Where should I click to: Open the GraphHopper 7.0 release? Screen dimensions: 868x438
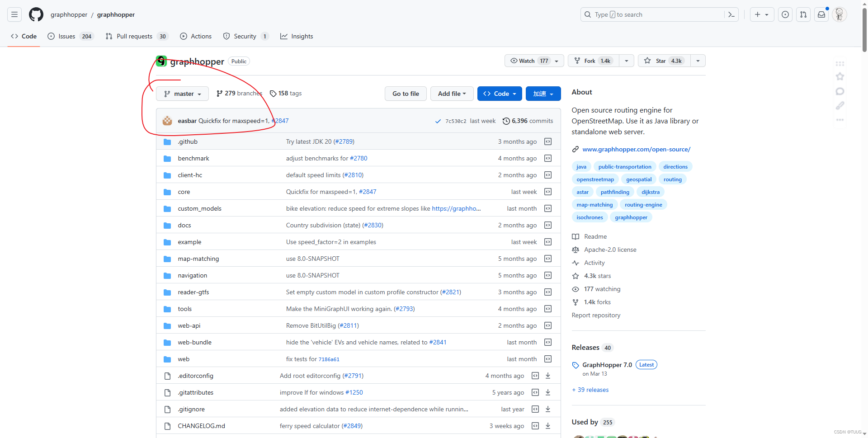(607, 365)
